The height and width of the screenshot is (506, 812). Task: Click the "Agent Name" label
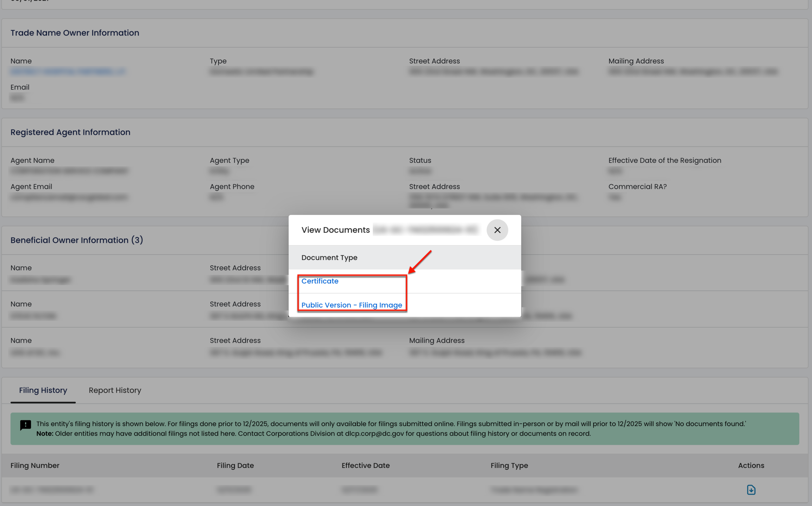(x=32, y=160)
